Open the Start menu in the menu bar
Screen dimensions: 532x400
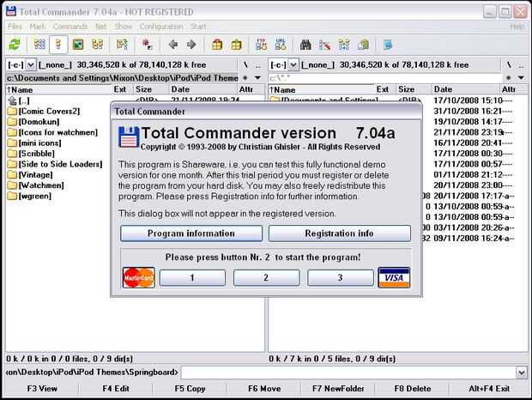[x=198, y=26]
